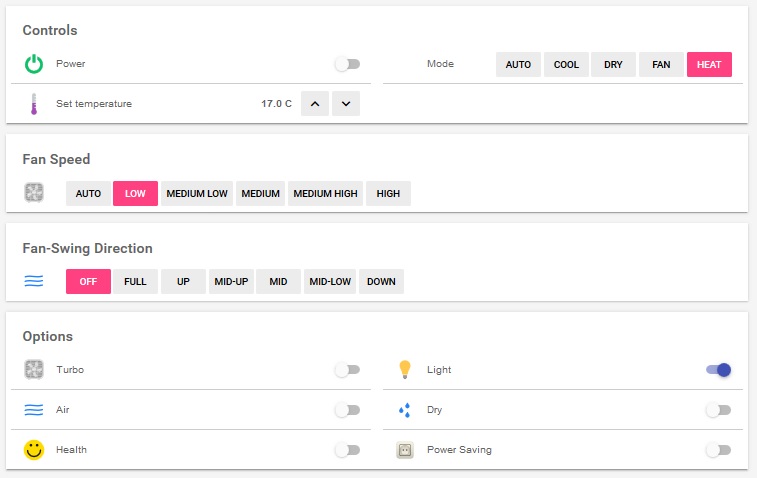Screen dimensions: 757x478
Task: Click the Turbo fan icon in Options
Action: point(34,370)
